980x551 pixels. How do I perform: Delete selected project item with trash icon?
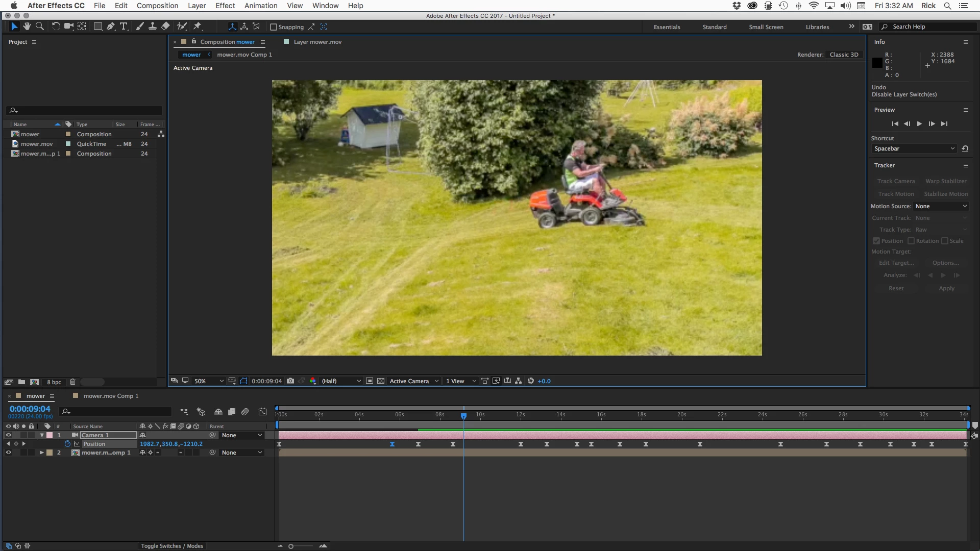click(72, 382)
